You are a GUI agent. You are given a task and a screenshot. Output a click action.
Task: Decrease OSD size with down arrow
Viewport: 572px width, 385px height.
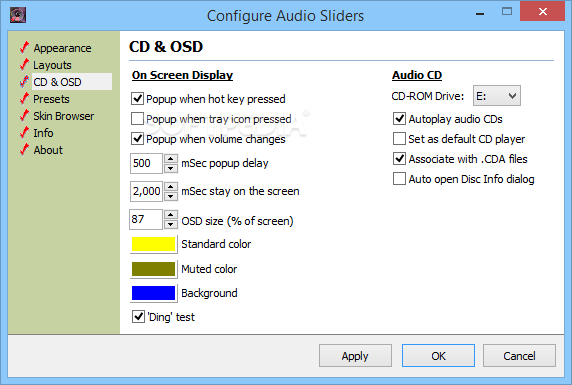coord(171,224)
